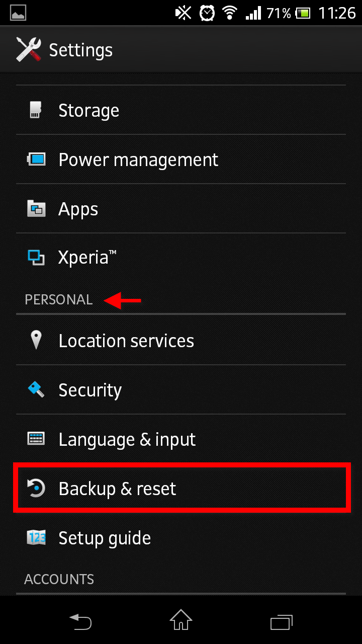
Task: Tap the Settings wrench and screwdriver icon
Action: (28, 49)
